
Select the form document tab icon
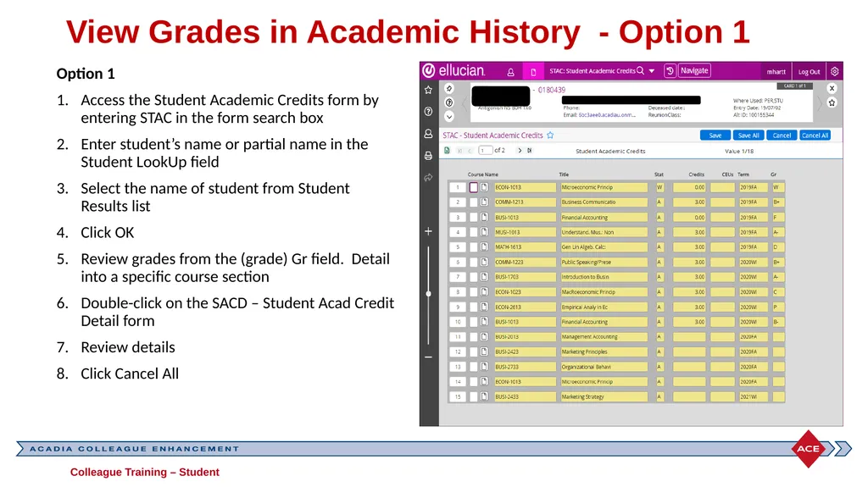tap(533, 72)
